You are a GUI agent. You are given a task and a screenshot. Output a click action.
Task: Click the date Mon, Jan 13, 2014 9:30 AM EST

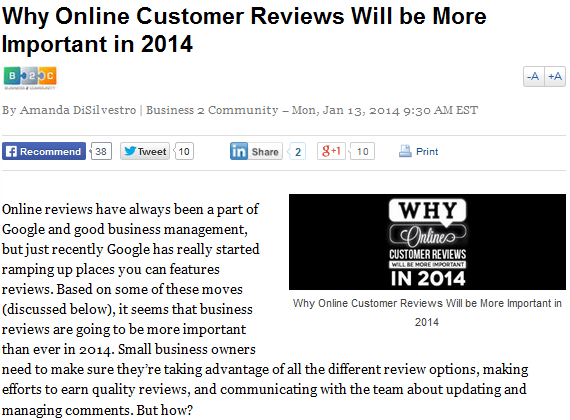click(x=385, y=110)
